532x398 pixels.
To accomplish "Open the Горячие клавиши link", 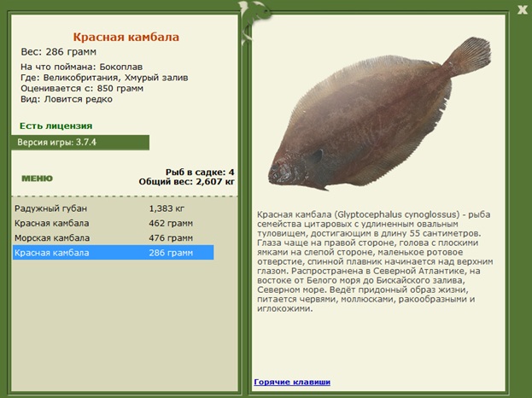I will coord(292,382).
